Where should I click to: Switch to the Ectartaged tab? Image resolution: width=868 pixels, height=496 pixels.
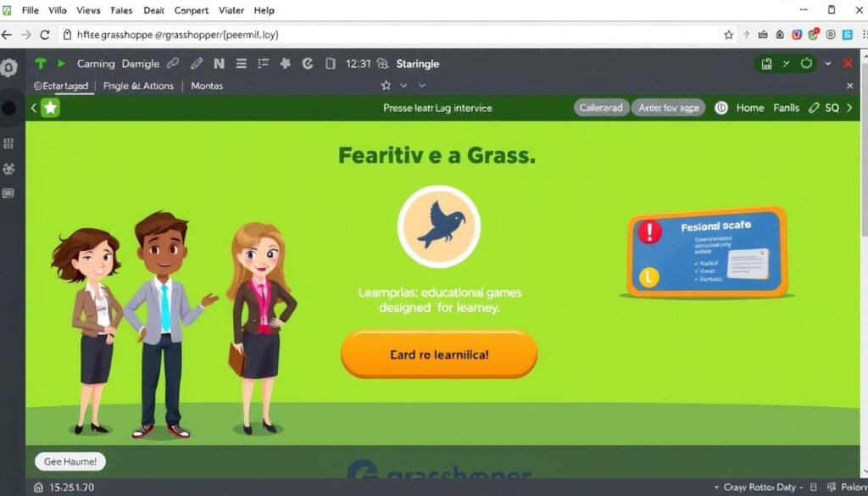tap(61, 86)
